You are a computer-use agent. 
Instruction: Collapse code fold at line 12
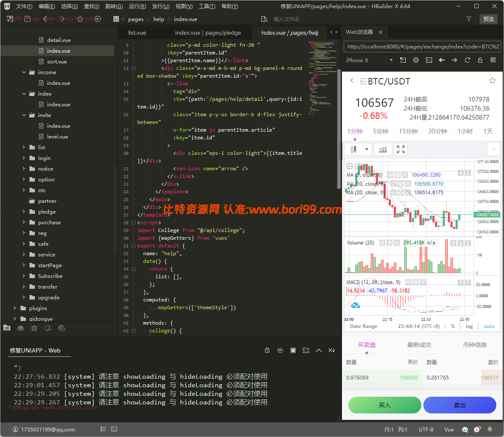133,68
